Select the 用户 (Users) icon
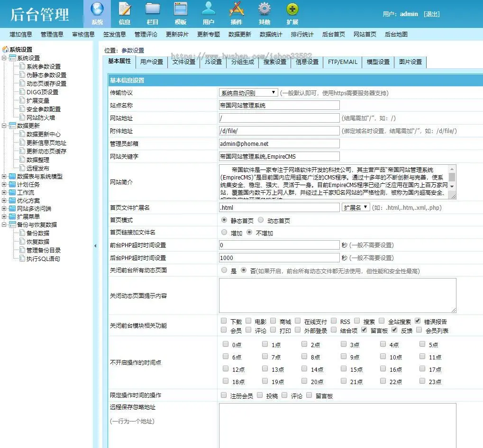The height and width of the screenshot is (448, 483). pos(209,13)
